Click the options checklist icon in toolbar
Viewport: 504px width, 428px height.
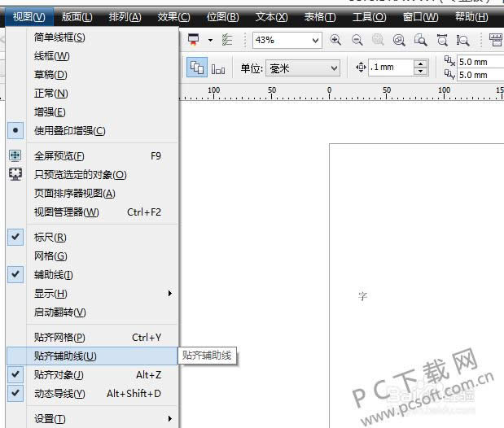[x=227, y=40]
